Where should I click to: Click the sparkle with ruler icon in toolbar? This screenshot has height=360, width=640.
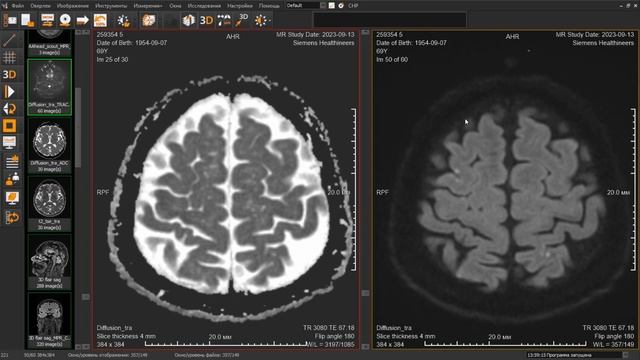(123, 20)
